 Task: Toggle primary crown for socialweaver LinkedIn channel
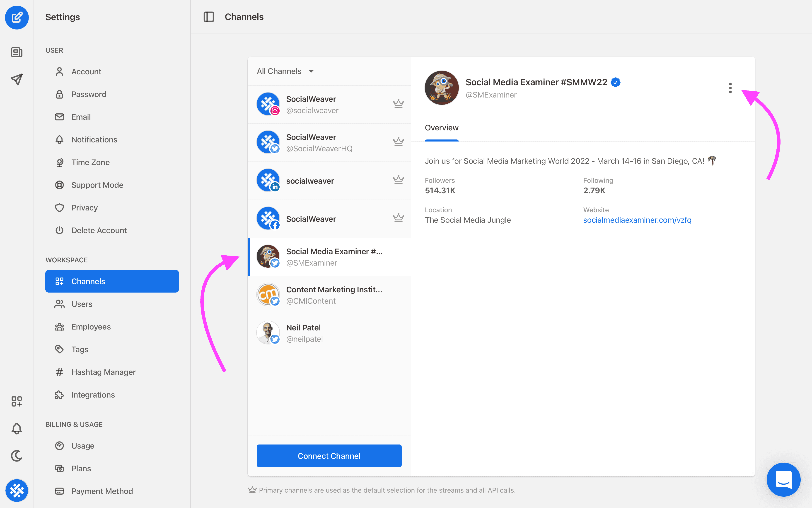398,180
